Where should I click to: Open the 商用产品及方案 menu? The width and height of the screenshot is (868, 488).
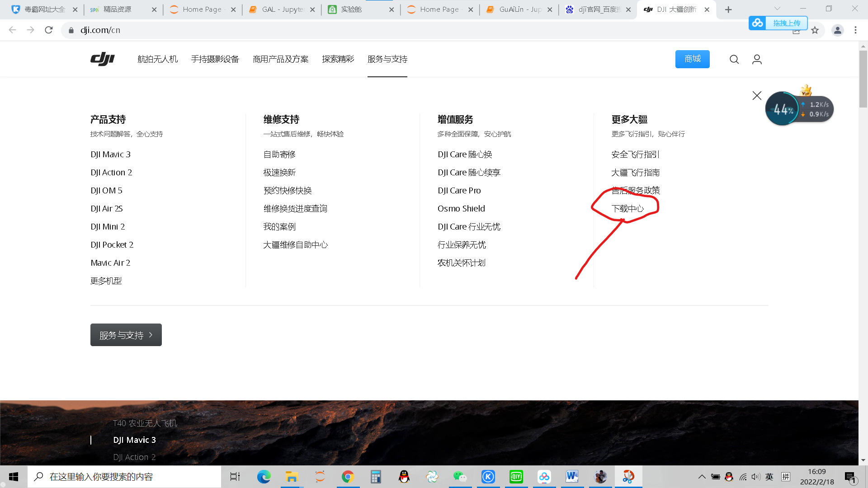pos(280,59)
